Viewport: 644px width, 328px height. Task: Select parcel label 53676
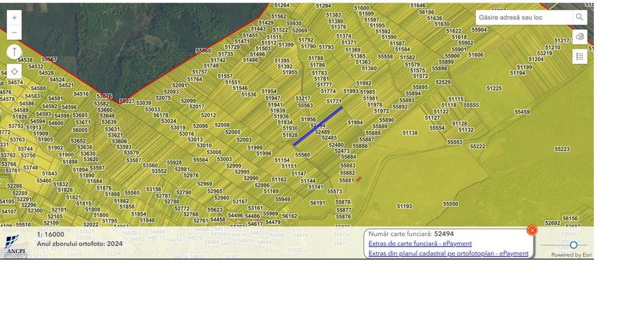(104, 96)
